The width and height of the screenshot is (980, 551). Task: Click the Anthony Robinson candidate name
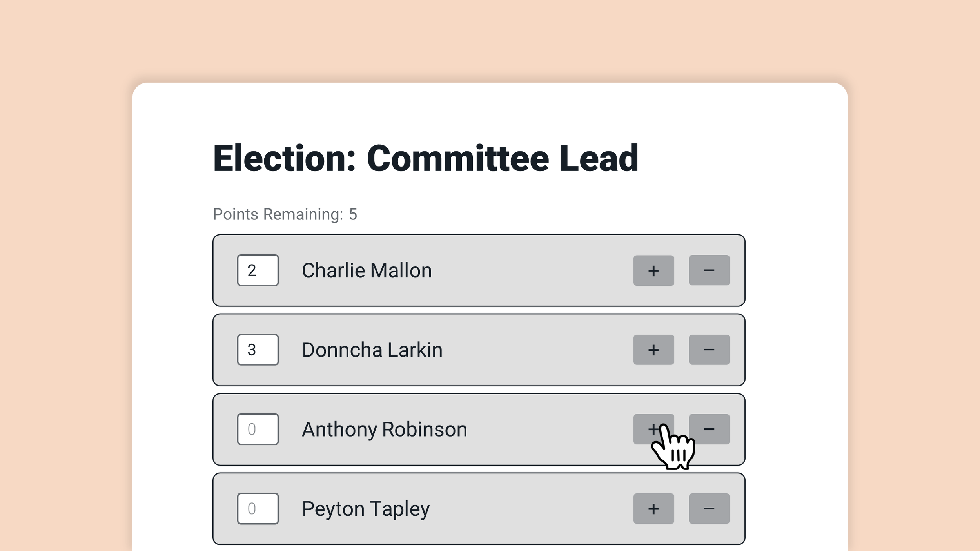[384, 430]
